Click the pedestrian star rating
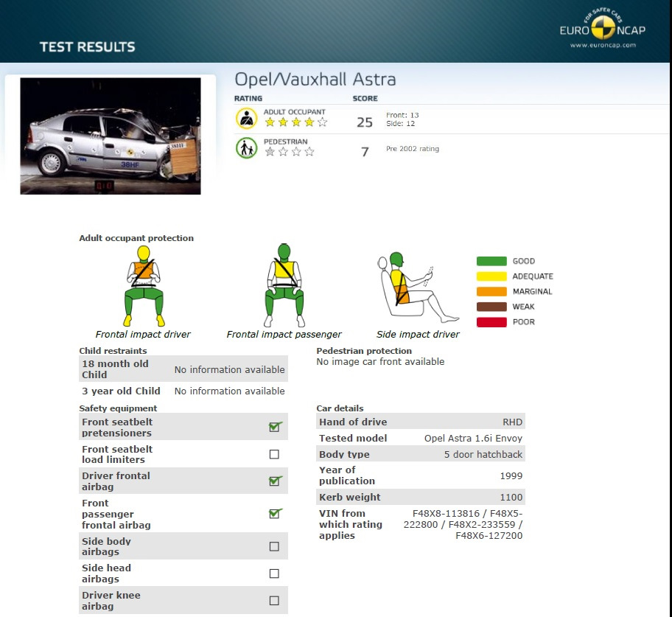The width and height of the screenshot is (672, 617). (290, 151)
